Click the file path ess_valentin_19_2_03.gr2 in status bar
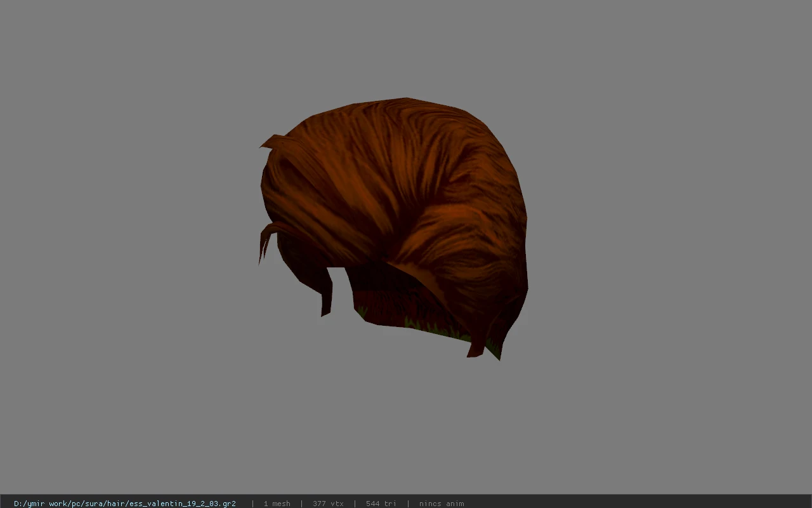The height and width of the screenshot is (508, 812). (125, 504)
